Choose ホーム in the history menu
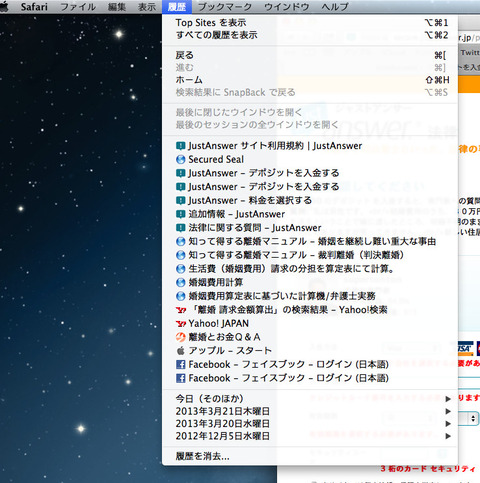The height and width of the screenshot is (483, 480). (310, 80)
